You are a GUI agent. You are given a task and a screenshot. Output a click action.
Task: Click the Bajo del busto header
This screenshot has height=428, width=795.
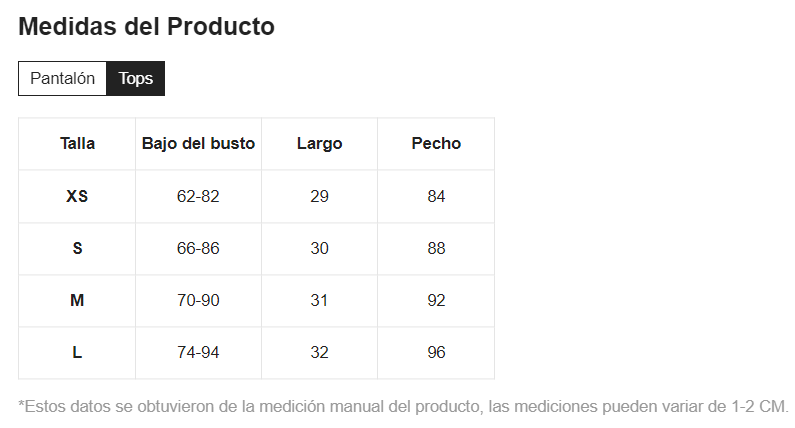pos(198,143)
